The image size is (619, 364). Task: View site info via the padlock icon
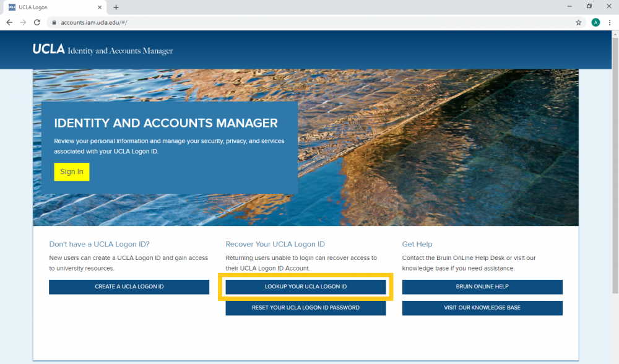[x=54, y=22]
